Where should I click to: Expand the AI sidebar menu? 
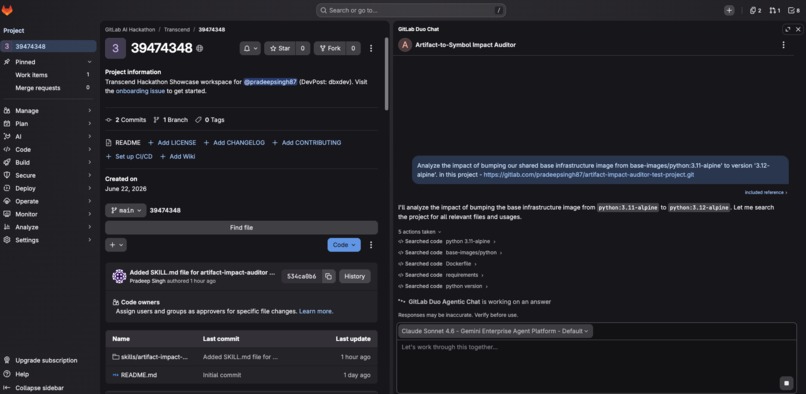[x=47, y=136]
